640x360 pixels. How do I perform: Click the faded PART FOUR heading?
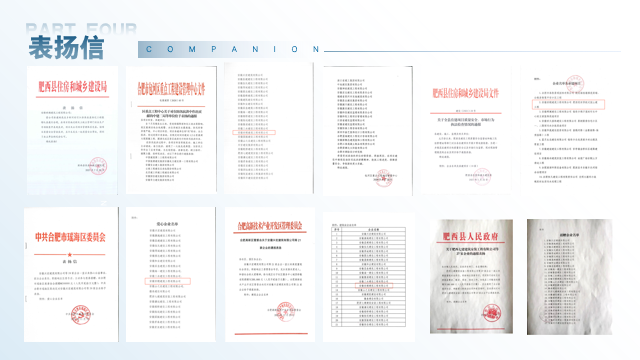(x=81, y=29)
